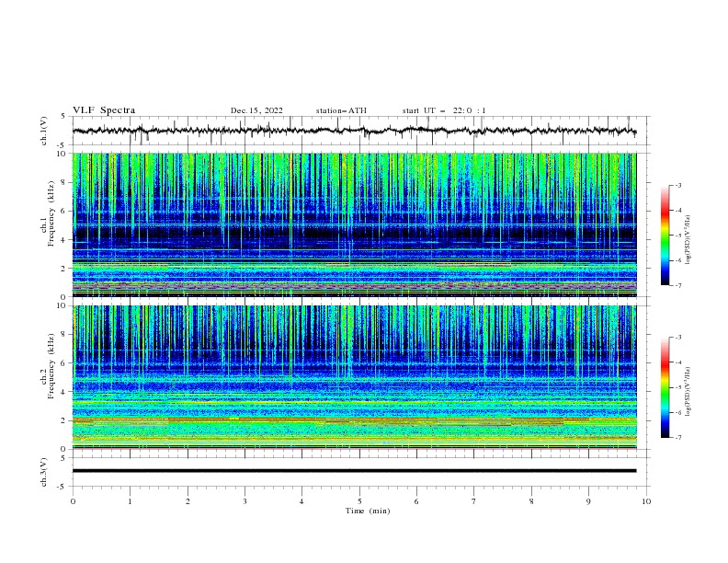Click inside the ch.1 spectrogram plot
The width and height of the screenshot is (728, 563).
tap(354, 224)
